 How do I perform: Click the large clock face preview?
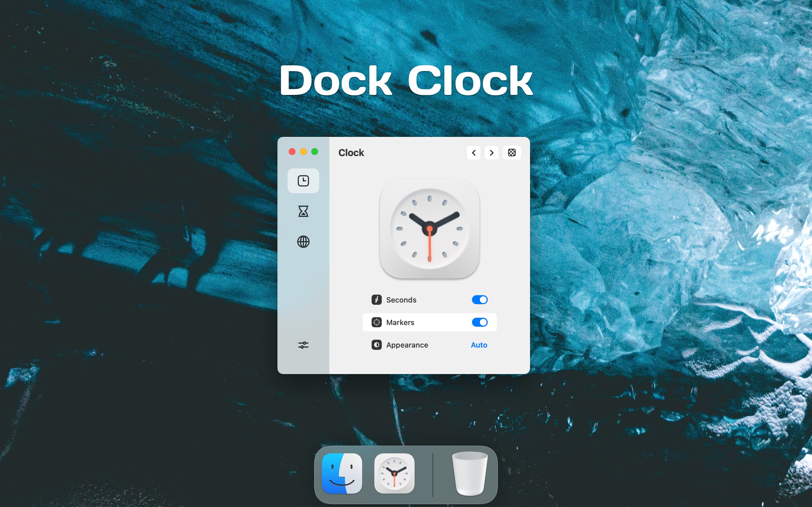[x=429, y=229]
